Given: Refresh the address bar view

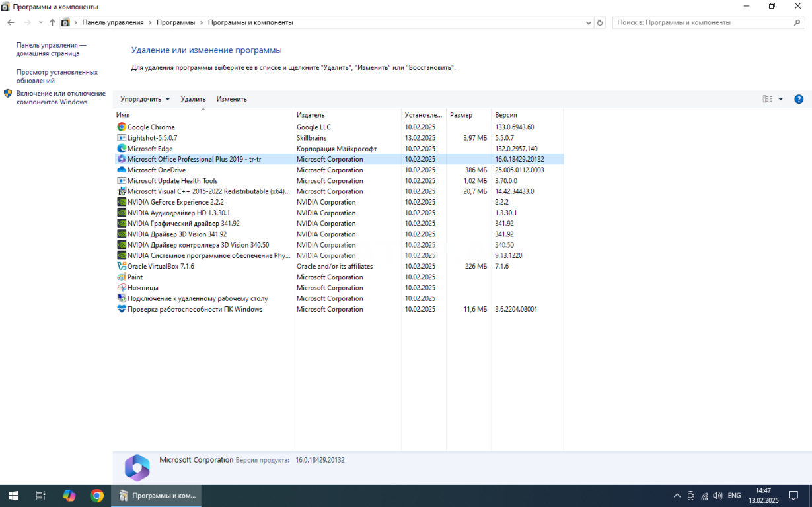Looking at the screenshot, I should 600,22.
